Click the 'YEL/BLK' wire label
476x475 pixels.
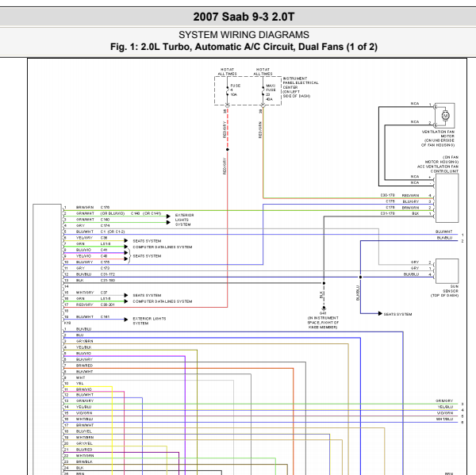(x=84, y=347)
